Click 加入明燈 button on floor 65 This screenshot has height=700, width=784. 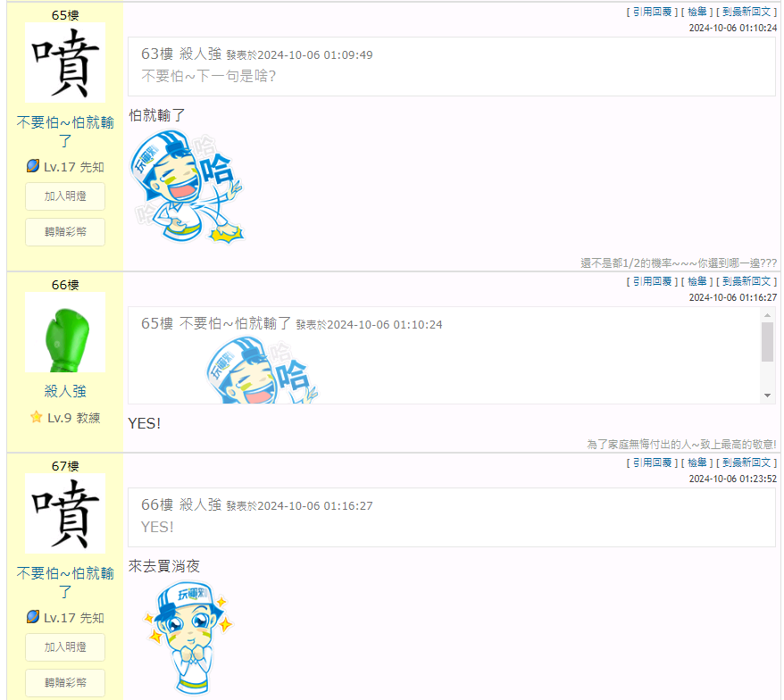click(x=65, y=196)
